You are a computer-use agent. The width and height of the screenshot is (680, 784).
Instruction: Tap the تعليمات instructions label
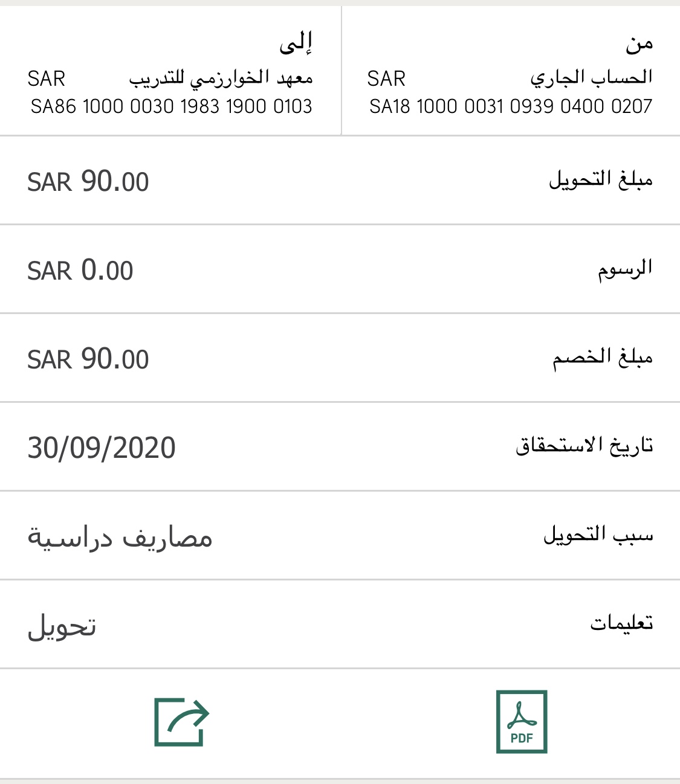click(x=621, y=623)
